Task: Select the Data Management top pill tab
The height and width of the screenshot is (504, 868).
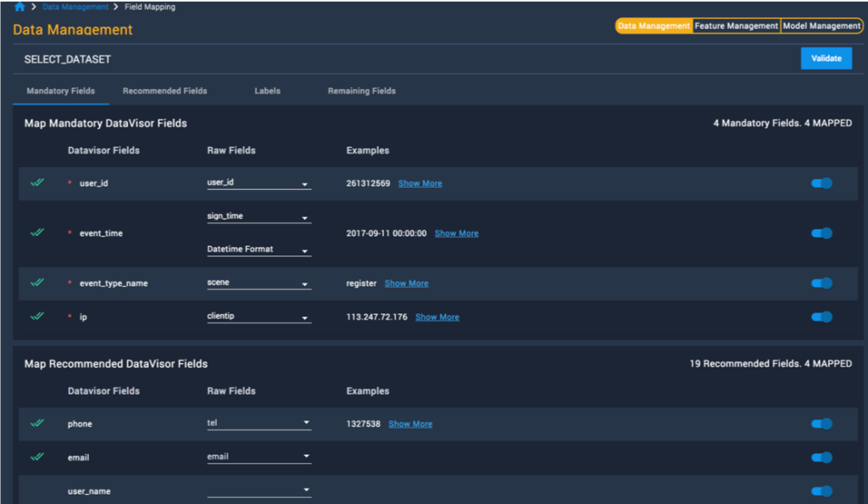Action: [x=654, y=26]
